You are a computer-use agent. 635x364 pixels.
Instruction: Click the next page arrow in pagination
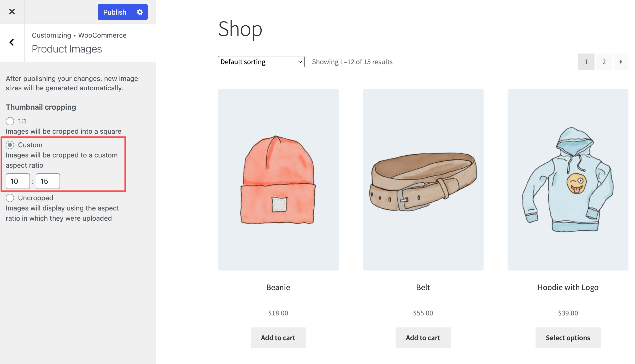point(621,62)
